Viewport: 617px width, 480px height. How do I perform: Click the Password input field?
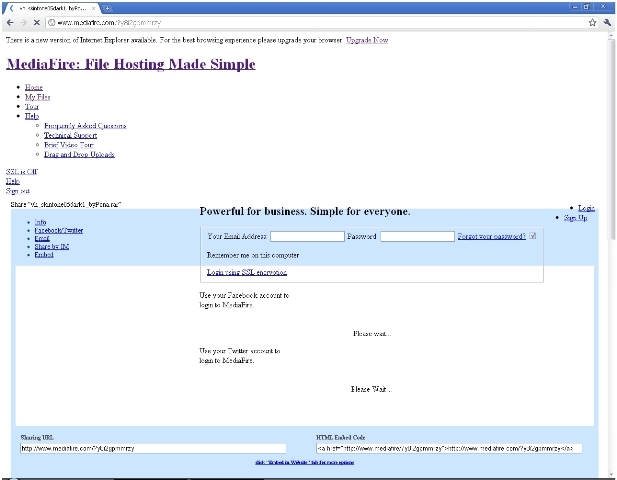[417, 237]
